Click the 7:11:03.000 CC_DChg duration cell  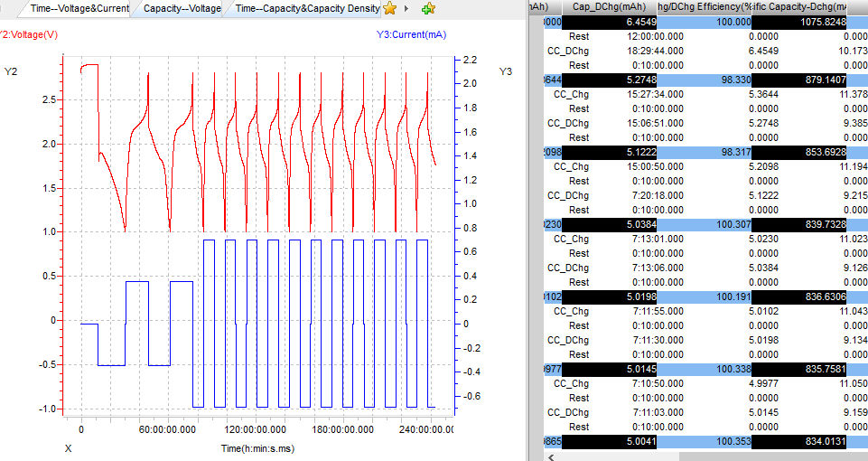tap(658, 412)
